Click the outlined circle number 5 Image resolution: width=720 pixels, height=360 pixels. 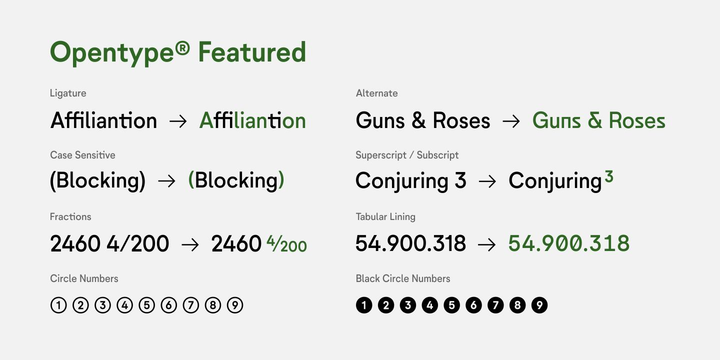tap(146, 305)
